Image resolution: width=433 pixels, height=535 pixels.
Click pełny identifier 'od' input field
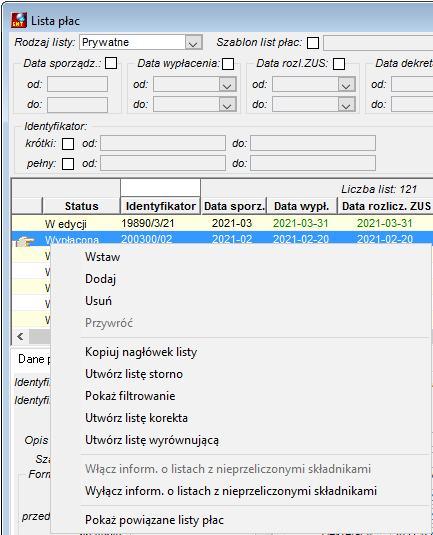pyautogui.click(x=163, y=163)
